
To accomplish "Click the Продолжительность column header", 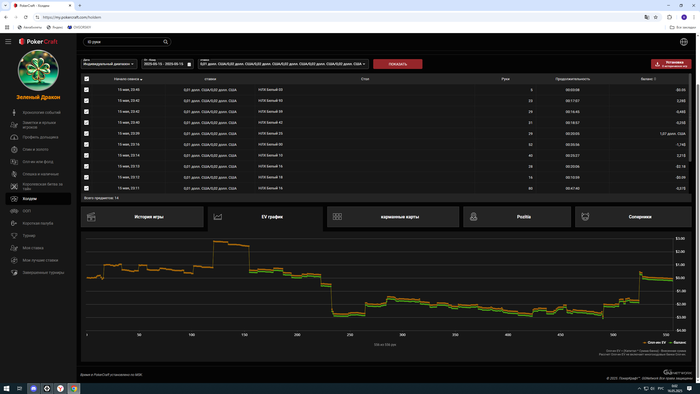I will 572,79.
